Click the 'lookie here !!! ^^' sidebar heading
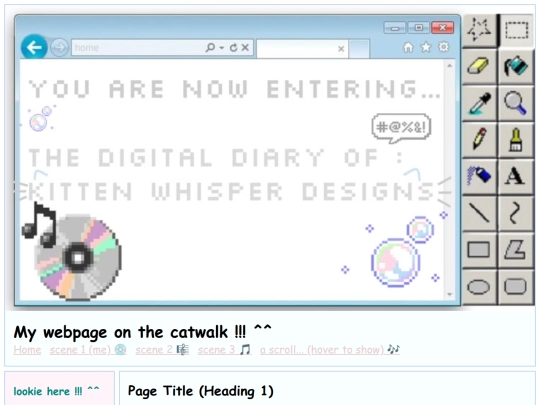540x405 pixels. click(56, 392)
